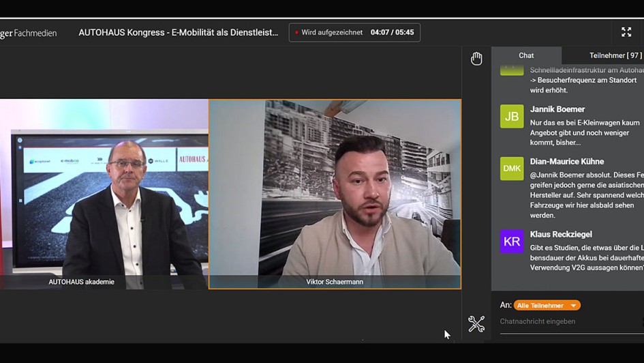The width and height of the screenshot is (644, 363).
Task: Click the purple KR avatar icon
Action: [x=512, y=242]
